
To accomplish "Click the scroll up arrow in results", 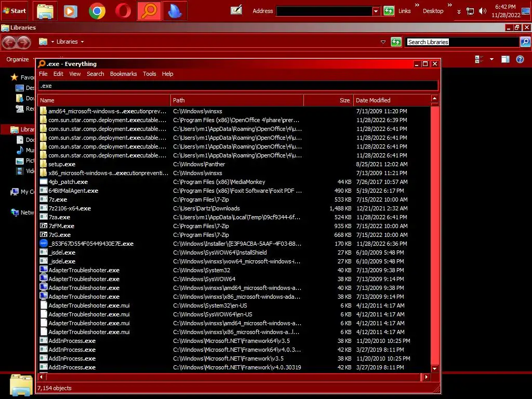I will click(x=435, y=98).
